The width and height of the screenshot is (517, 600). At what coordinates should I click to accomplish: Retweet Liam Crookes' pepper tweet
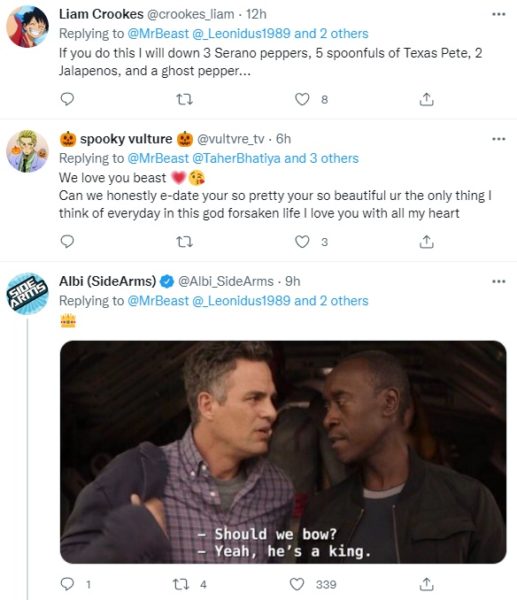184,99
